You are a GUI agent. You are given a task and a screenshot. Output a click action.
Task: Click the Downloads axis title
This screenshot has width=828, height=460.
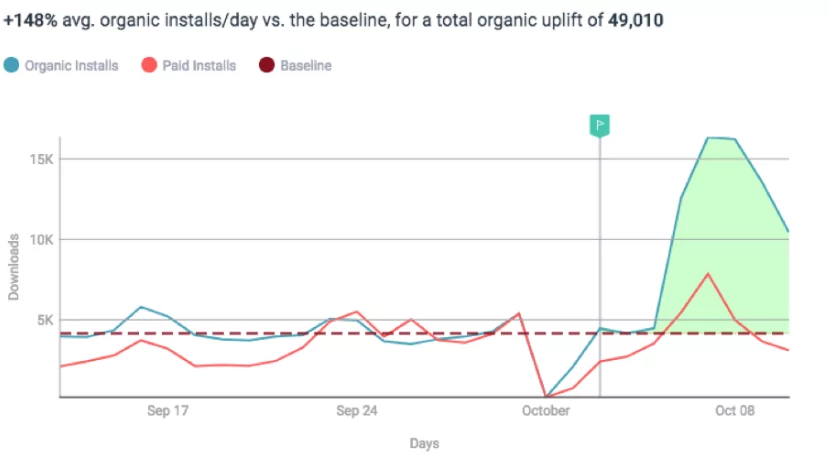click(x=14, y=267)
